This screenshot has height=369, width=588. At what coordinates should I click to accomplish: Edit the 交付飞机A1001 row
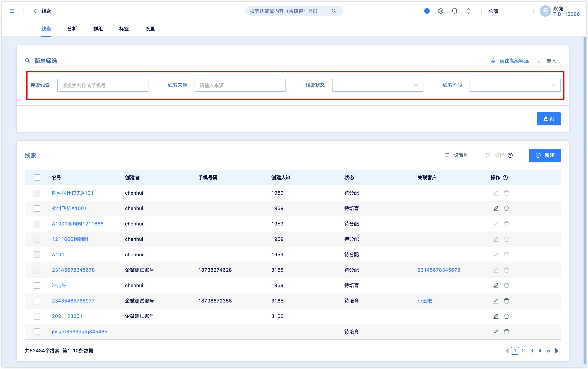496,208
